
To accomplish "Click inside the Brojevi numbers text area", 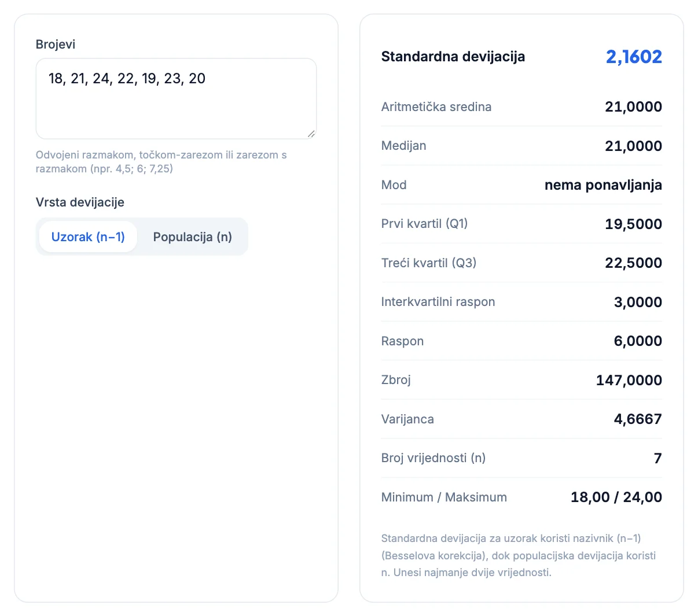I will [x=176, y=99].
